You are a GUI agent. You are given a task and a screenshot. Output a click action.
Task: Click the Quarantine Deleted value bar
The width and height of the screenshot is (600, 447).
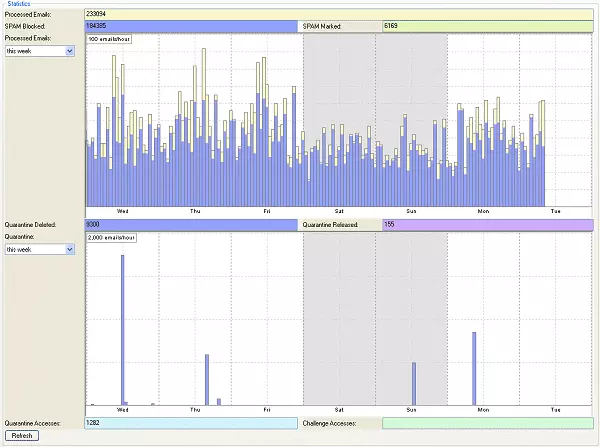(191, 225)
